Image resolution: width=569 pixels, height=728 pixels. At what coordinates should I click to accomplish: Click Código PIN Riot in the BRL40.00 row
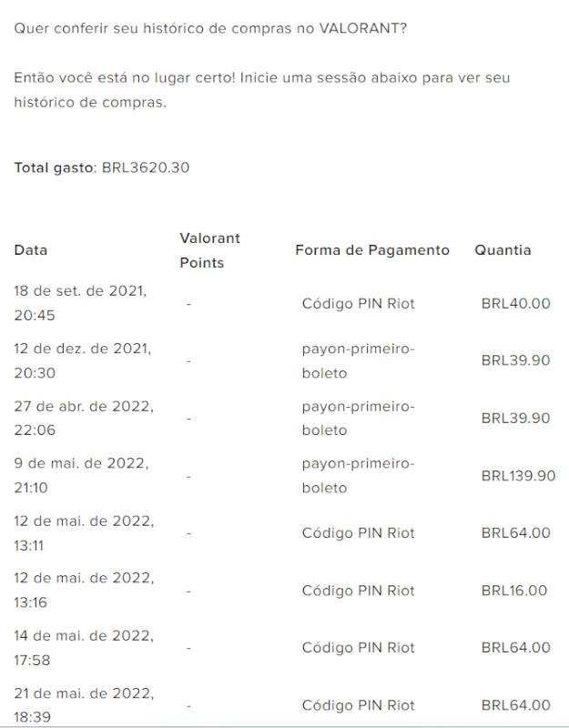(x=358, y=304)
